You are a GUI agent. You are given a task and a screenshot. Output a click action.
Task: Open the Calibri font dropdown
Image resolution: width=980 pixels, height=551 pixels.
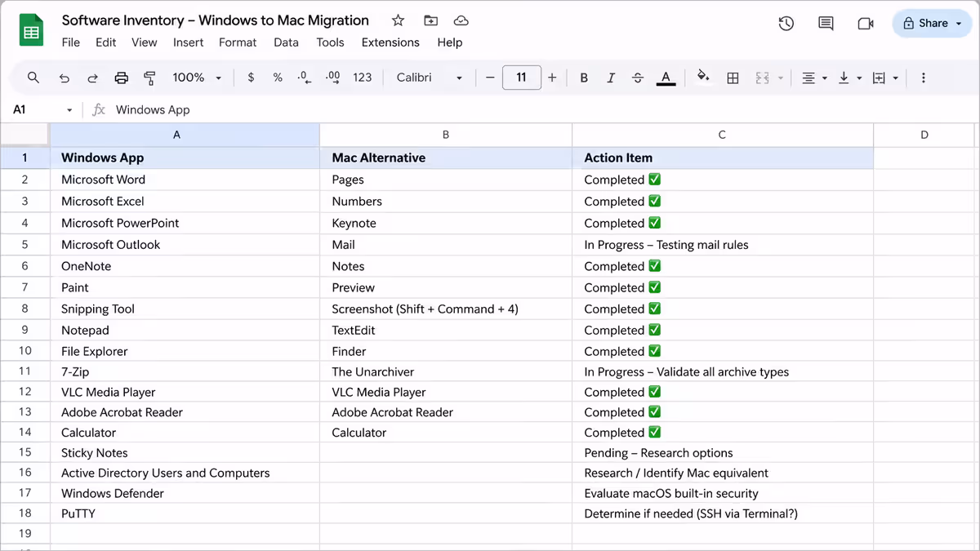(430, 78)
